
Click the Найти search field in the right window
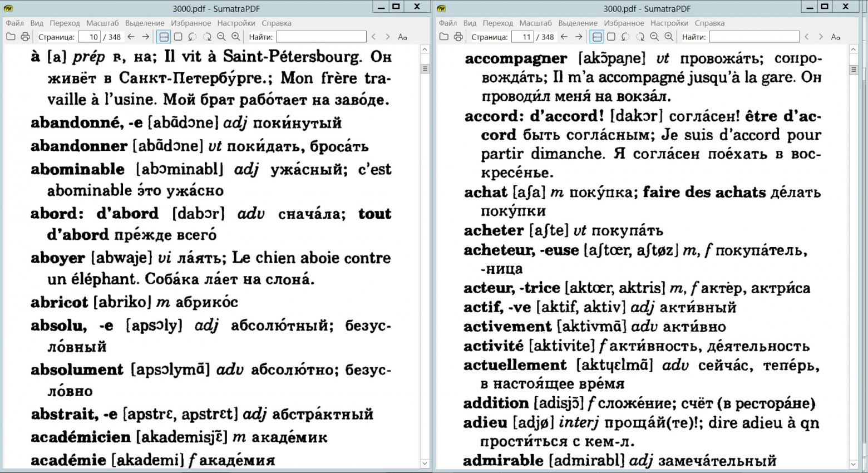[x=754, y=37]
